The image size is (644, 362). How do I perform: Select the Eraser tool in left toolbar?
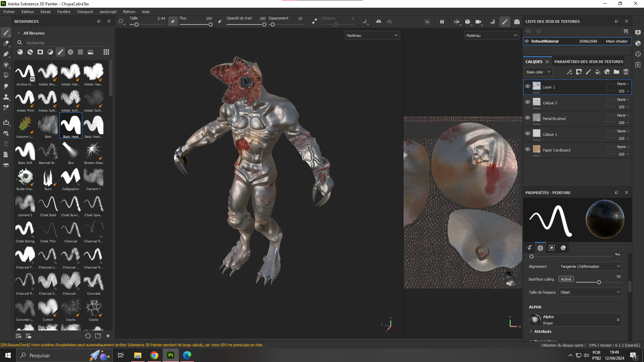click(x=6, y=43)
